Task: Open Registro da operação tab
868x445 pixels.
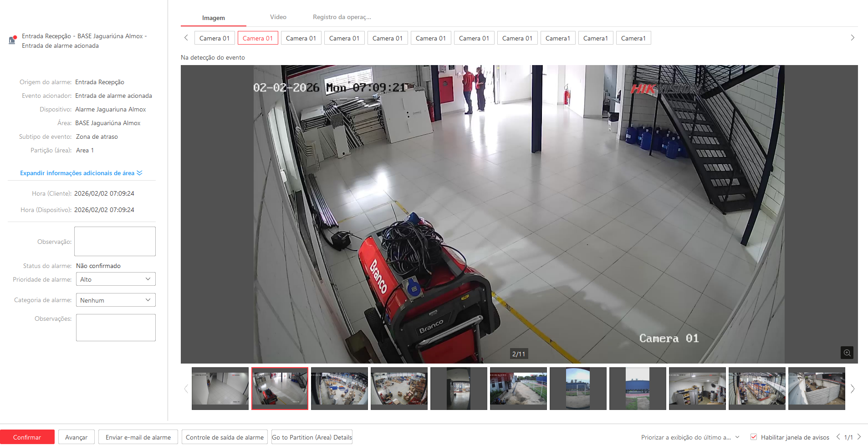Action: point(342,17)
